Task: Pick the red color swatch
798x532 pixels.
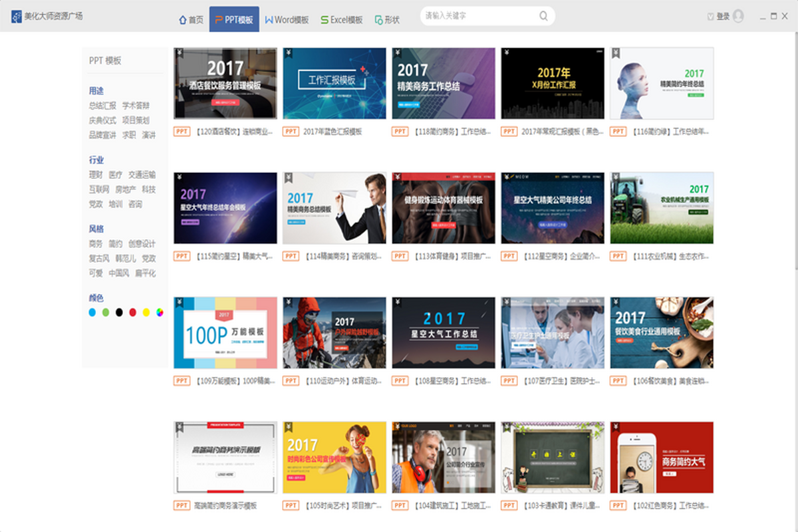Action: pos(133,312)
